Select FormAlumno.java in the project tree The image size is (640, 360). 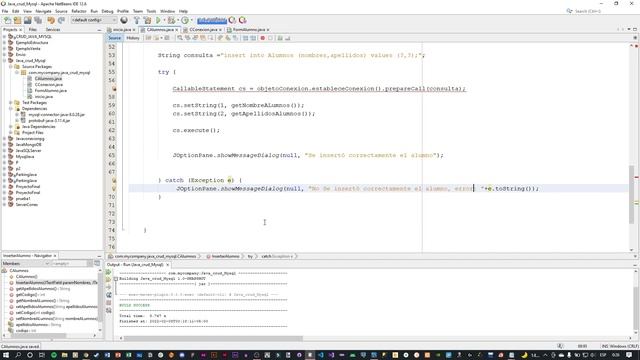(x=50, y=91)
